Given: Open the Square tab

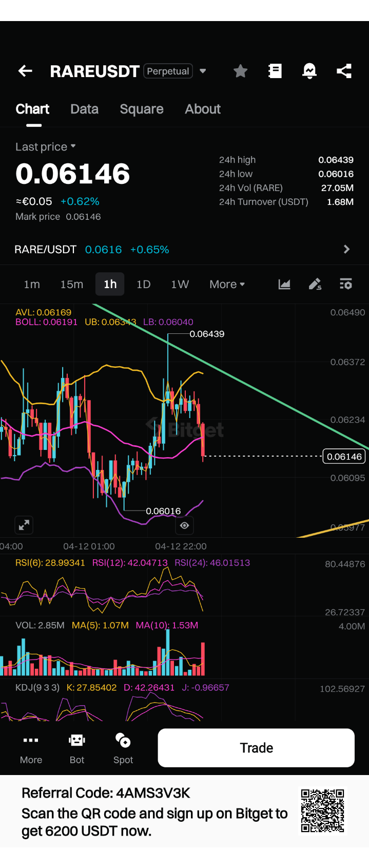Looking at the screenshot, I should 142,109.
